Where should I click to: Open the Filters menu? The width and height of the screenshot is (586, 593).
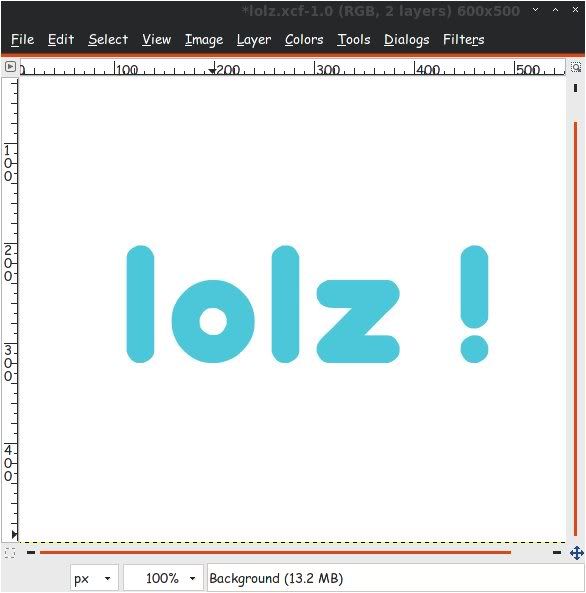pos(463,39)
